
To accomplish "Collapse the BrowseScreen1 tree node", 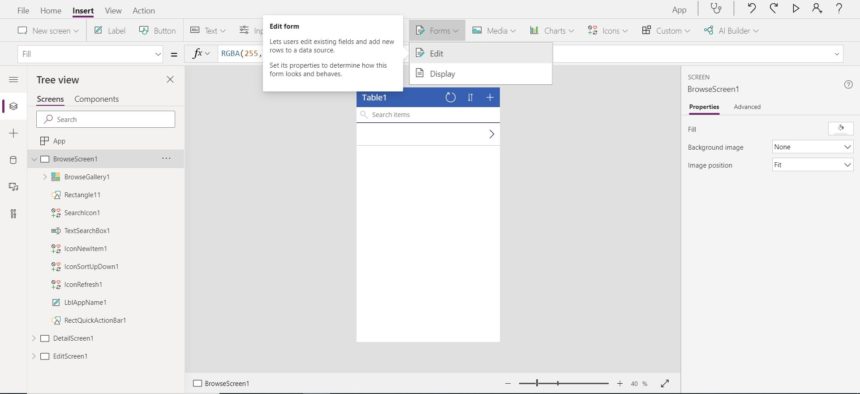I will pyautogui.click(x=34, y=159).
